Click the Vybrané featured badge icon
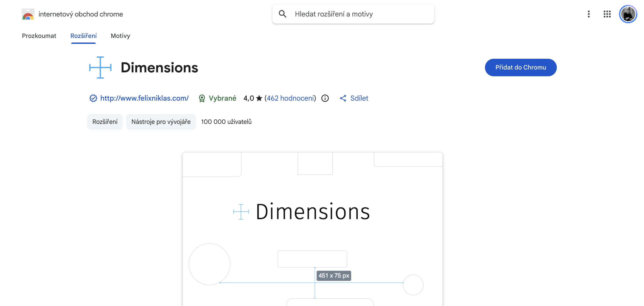Viewport: 644px width, 306px height. (x=202, y=98)
